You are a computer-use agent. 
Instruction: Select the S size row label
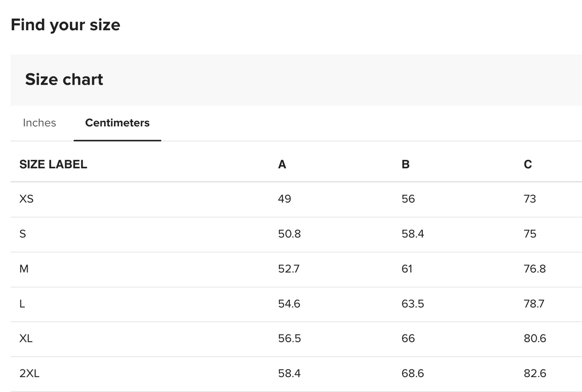click(x=23, y=234)
